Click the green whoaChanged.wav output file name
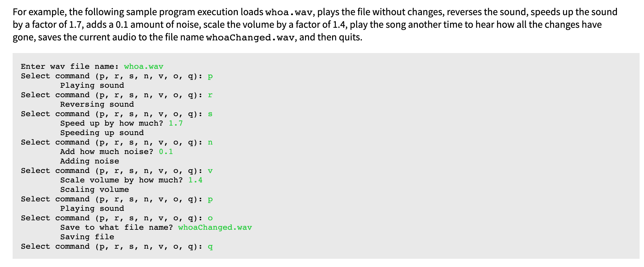The width and height of the screenshot is (644, 267). [x=215, y=227]
